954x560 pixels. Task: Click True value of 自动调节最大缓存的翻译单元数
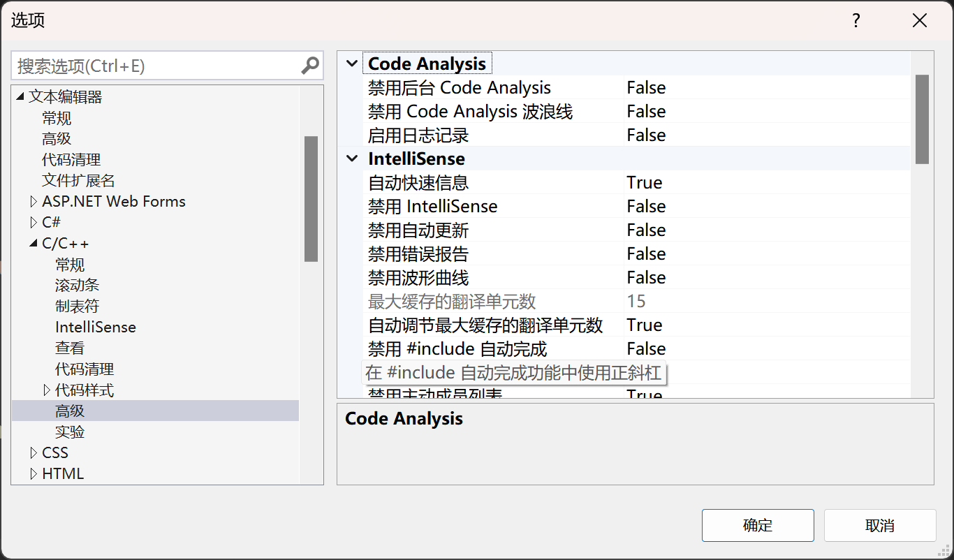tap(645, 325)
